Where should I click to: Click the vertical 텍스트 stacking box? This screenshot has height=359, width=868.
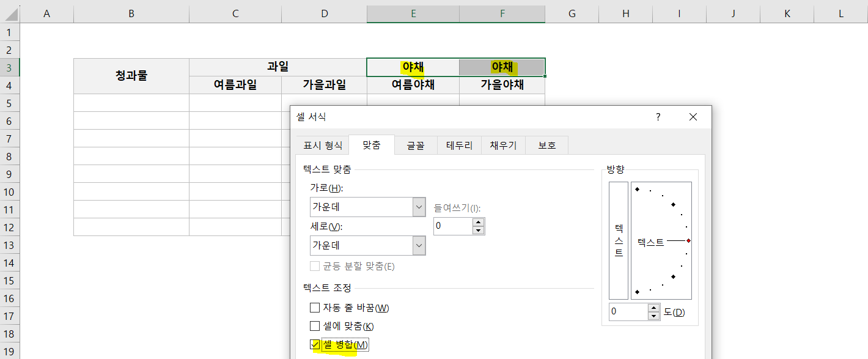pos(618,239)
